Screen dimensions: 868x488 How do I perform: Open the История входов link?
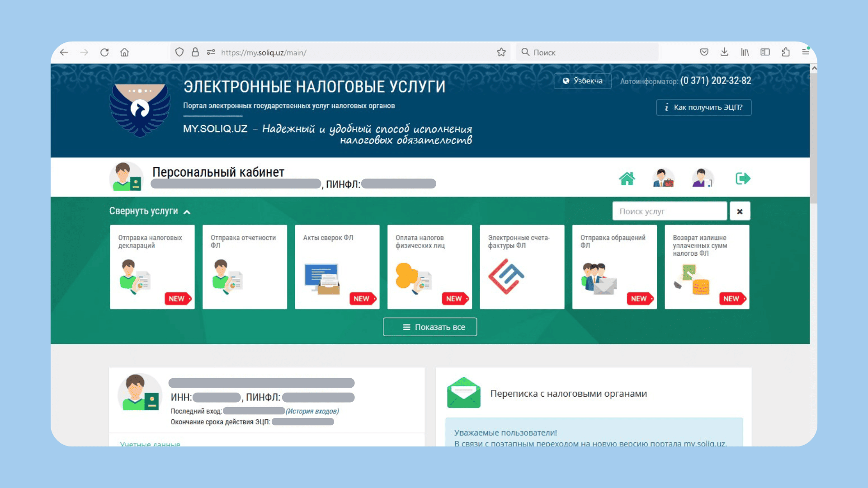pos(312,411)
